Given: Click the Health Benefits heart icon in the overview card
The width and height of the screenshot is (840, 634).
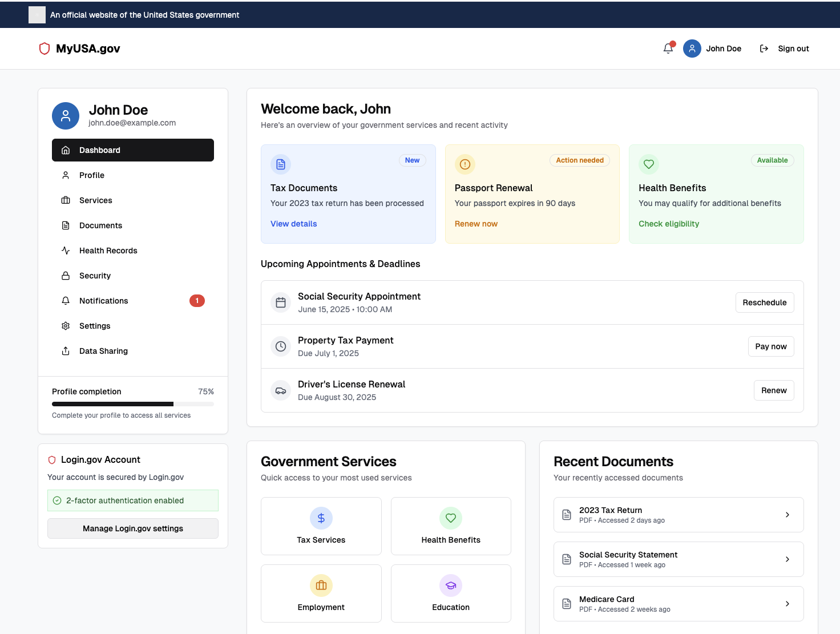Looking at the screenshot, I should click(x=649, y=164).
